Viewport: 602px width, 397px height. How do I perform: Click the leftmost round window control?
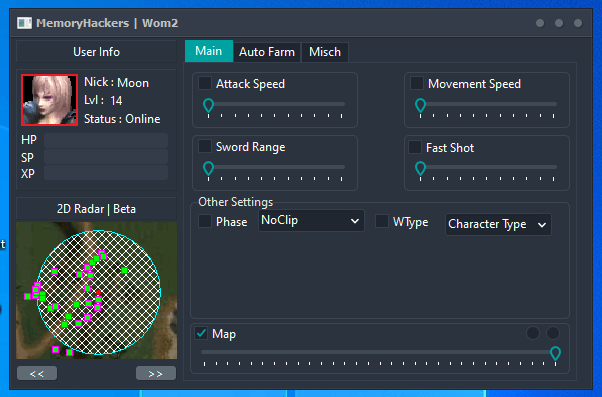coord(540,23)
